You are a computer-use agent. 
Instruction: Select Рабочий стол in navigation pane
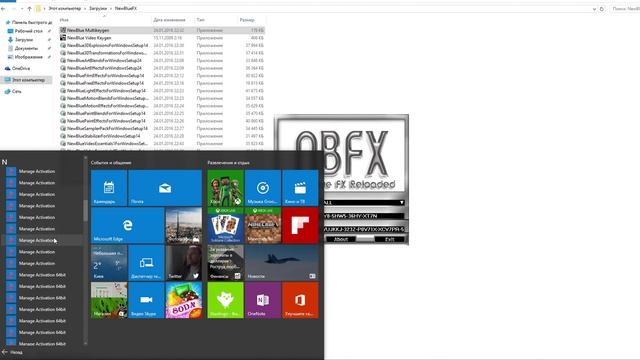coord(29,31)
